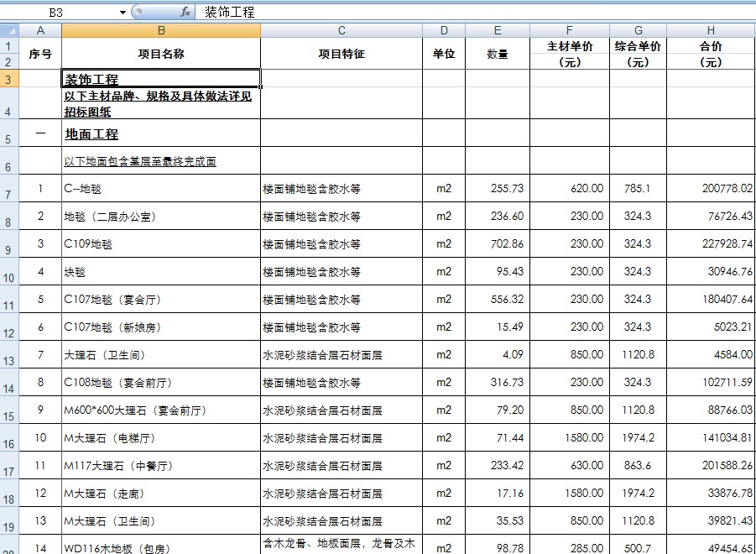Viewport: 756px width, 554px height.
Task: Select the C107地毯（新娘房）cell
Action: pyautogui.click(x=161, y=327)
